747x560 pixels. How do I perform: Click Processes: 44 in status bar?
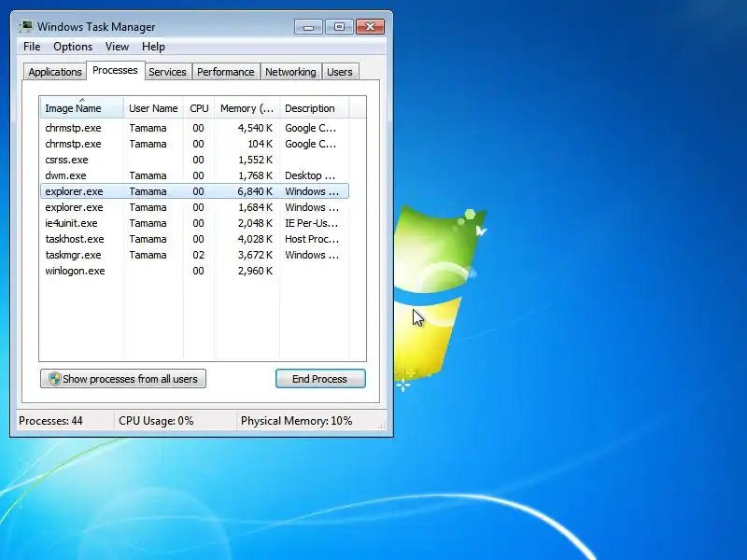(x=50, y=421)
